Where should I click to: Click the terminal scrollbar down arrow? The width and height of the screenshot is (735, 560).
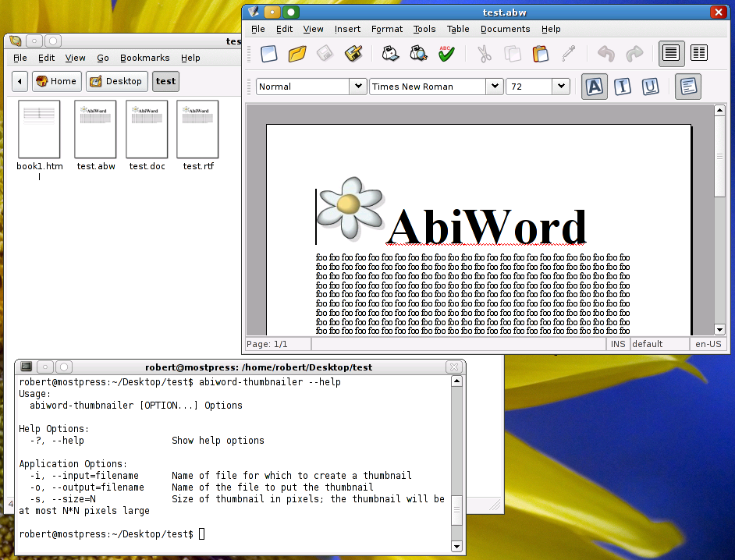pyautogui.click(x=456, y=547)
